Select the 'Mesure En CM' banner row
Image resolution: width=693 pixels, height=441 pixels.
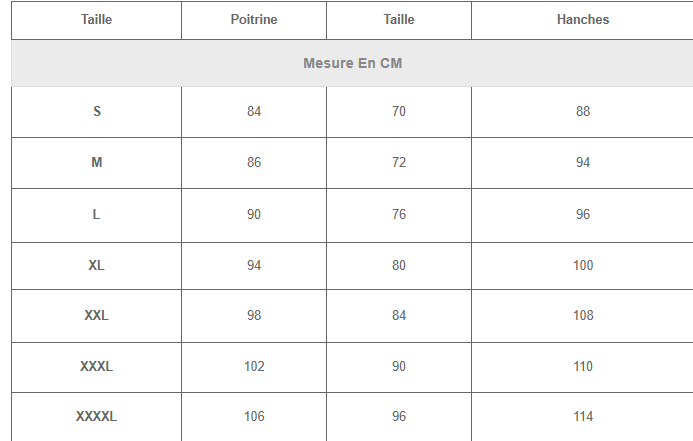click(x=352, y=63)
